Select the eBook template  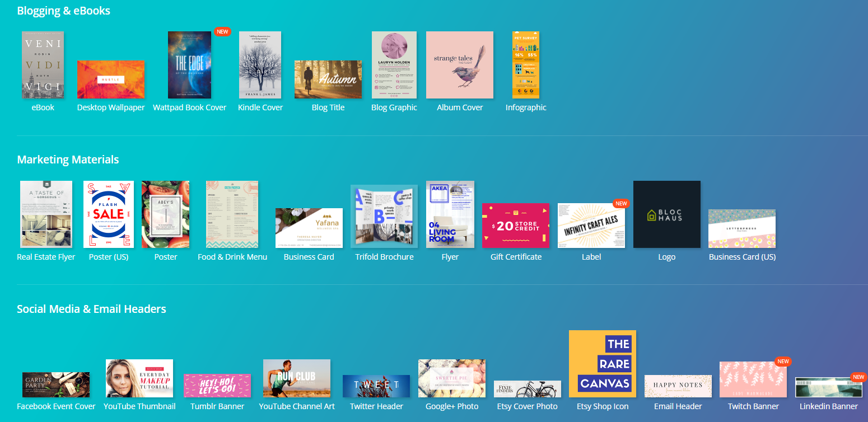[43, 64]
